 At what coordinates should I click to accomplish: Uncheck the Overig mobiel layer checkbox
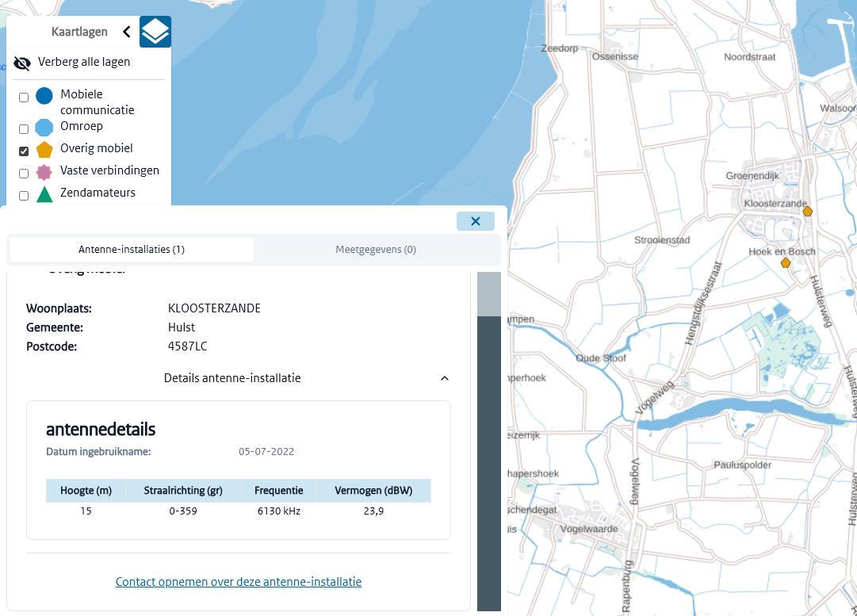click(x=24, y=151)
